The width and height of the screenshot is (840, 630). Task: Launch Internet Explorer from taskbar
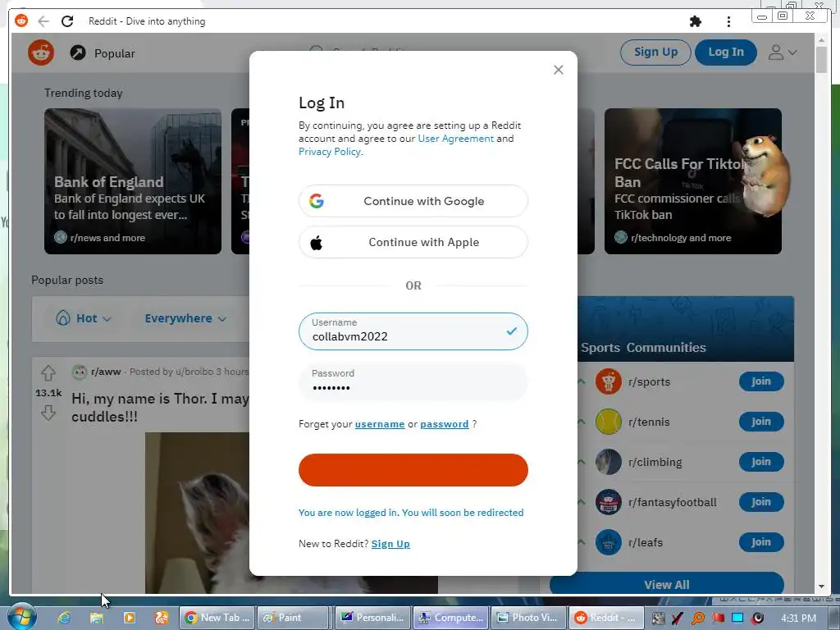64,618
